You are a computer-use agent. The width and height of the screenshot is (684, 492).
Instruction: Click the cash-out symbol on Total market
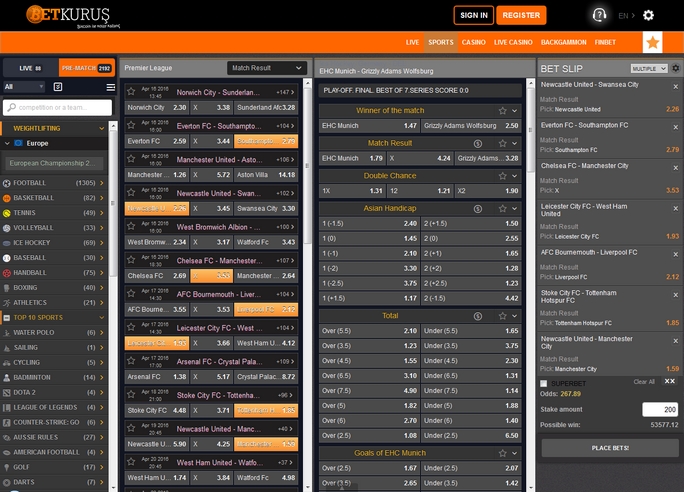tap(478, 316)
